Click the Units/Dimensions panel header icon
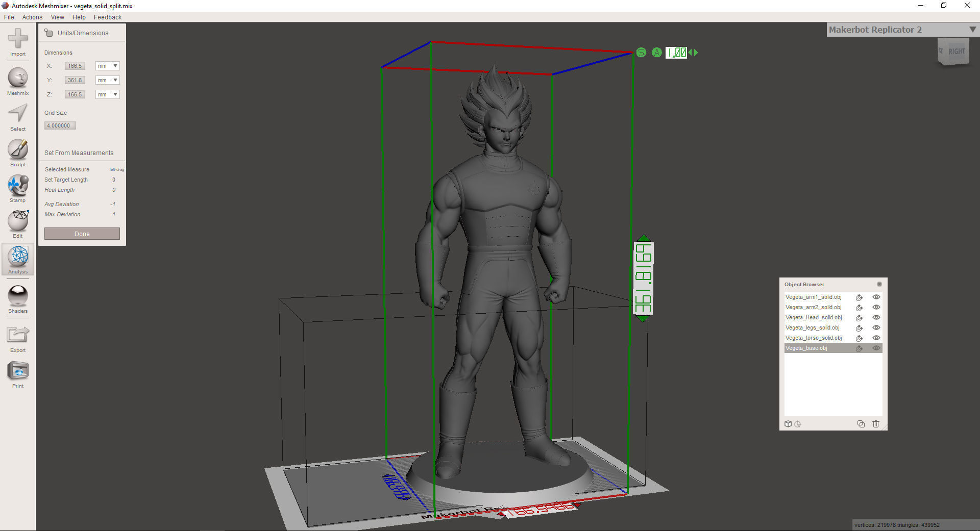980x531 pixels. click(49, 33)
